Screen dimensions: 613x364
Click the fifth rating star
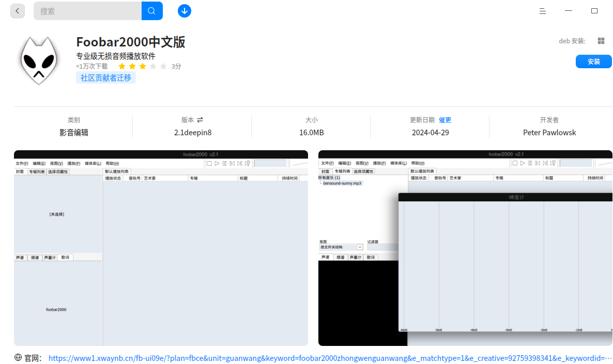click(x=163, y=67)
